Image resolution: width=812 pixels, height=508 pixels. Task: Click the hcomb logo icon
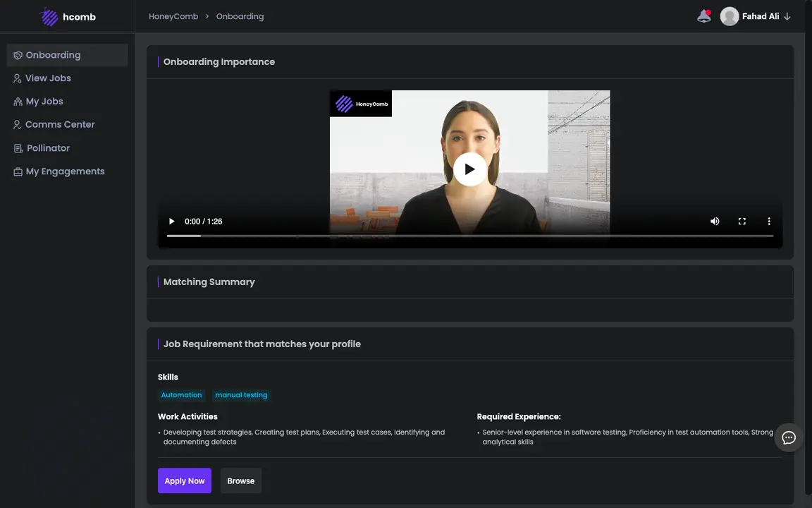pyautogui.click(x=49, y=17)
